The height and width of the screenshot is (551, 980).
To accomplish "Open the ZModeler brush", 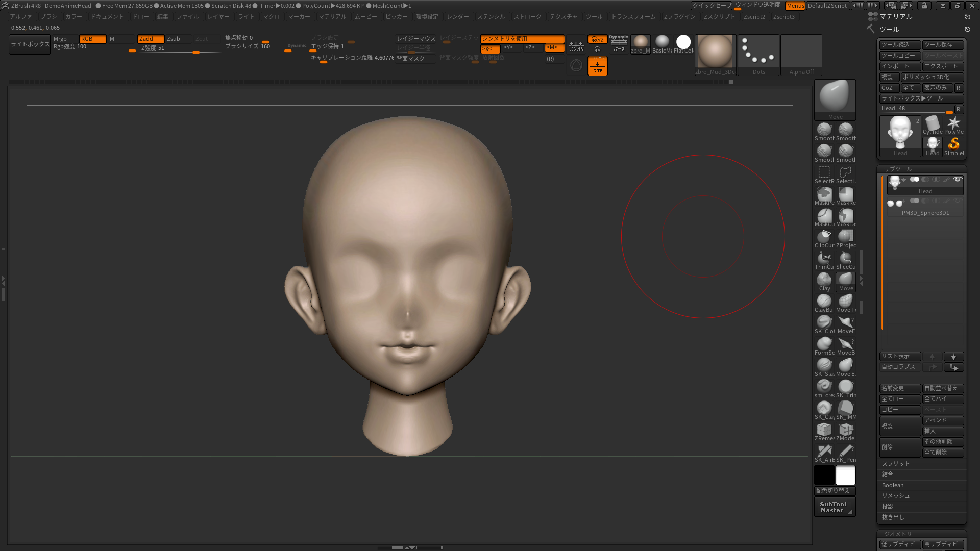I will tap(846, 430).
